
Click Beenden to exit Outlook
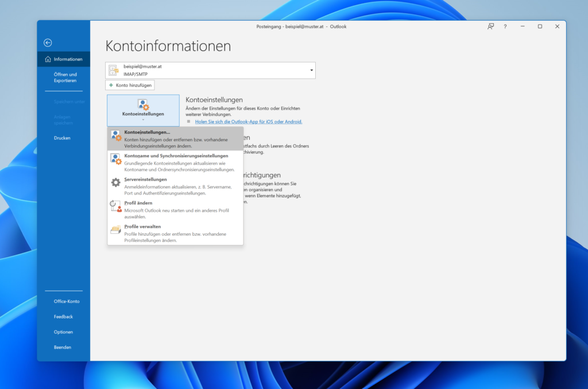coord(63,347)
